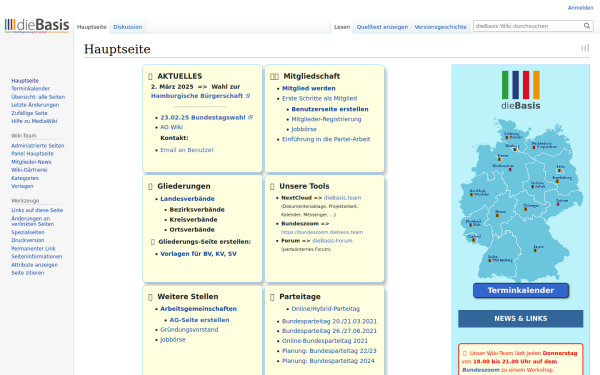Open Online/Hybrid-Parteitag link
Viewport: 600px width, 375px height.
(326, 309)
